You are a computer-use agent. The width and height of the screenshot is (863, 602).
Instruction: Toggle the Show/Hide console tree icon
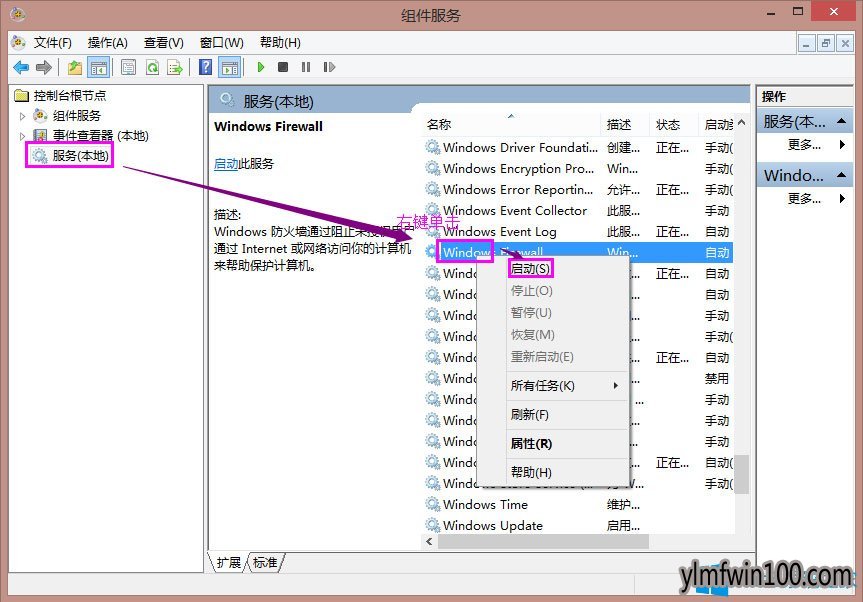pyautogui.click(x=99, y=68)
